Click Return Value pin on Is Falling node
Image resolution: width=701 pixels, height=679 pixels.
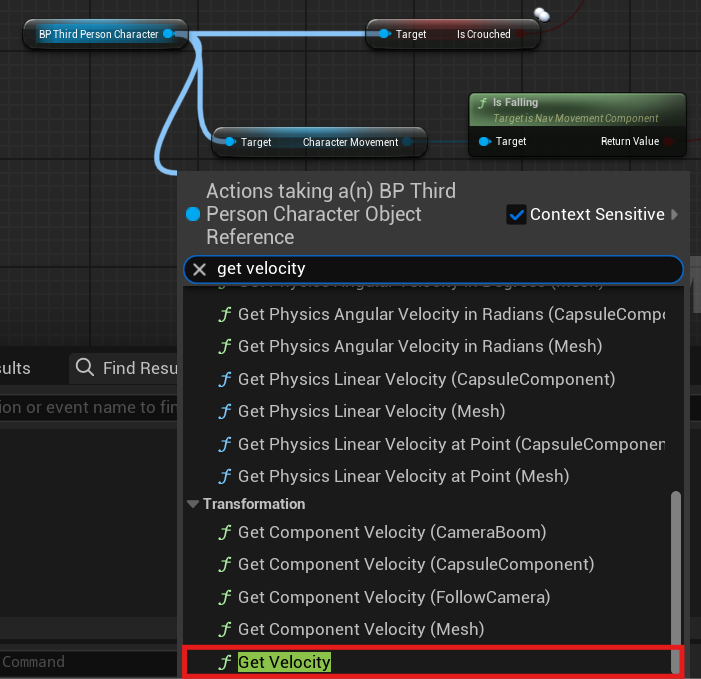coord(669,142)
